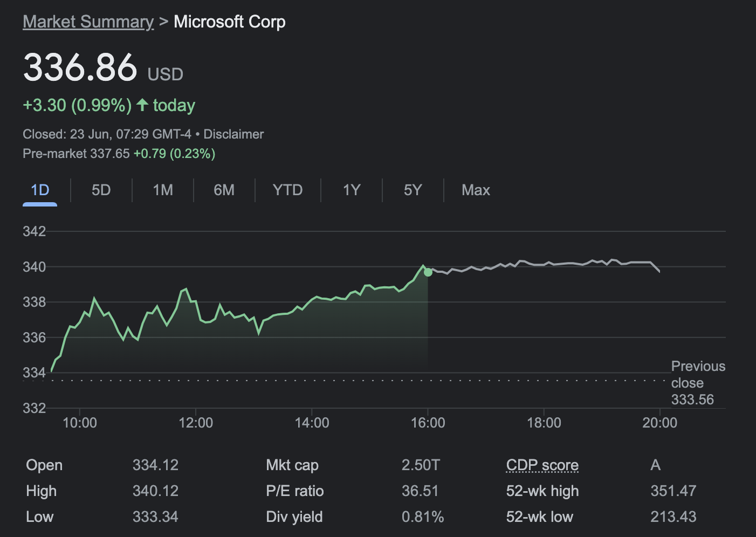This screenshot has height=537, width=756.
Task: Click the Low value 333.34
Action: pyautogui.click(x=155, y=517)
